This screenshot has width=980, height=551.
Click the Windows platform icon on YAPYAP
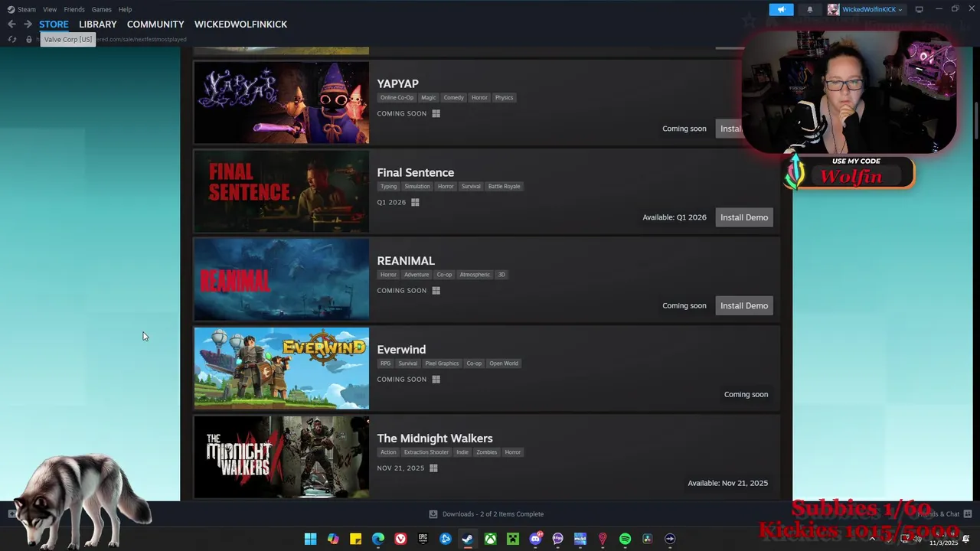436,113
